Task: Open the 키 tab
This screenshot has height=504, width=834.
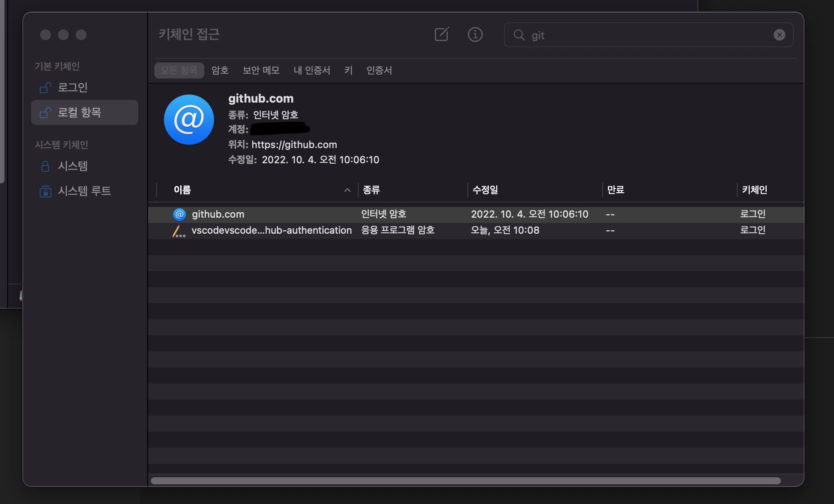Action: [x=348, y=70]
